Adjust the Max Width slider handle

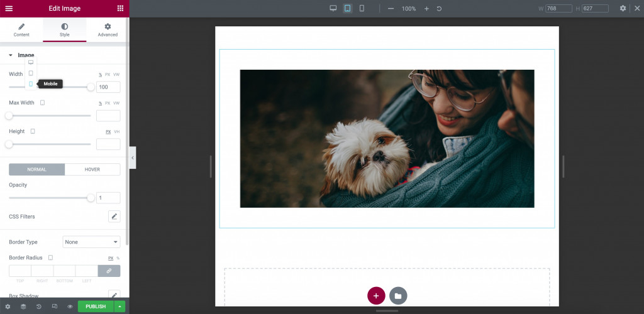tap(9, 116)
